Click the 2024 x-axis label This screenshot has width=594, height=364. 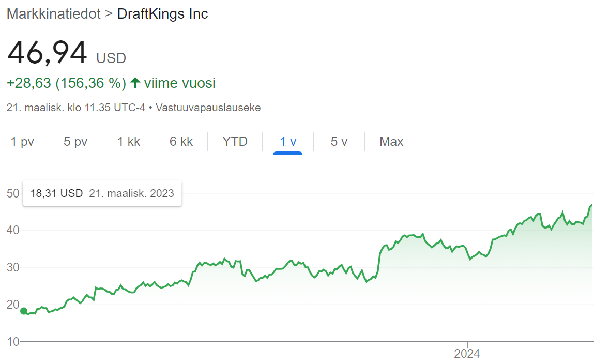coord(467,353)
